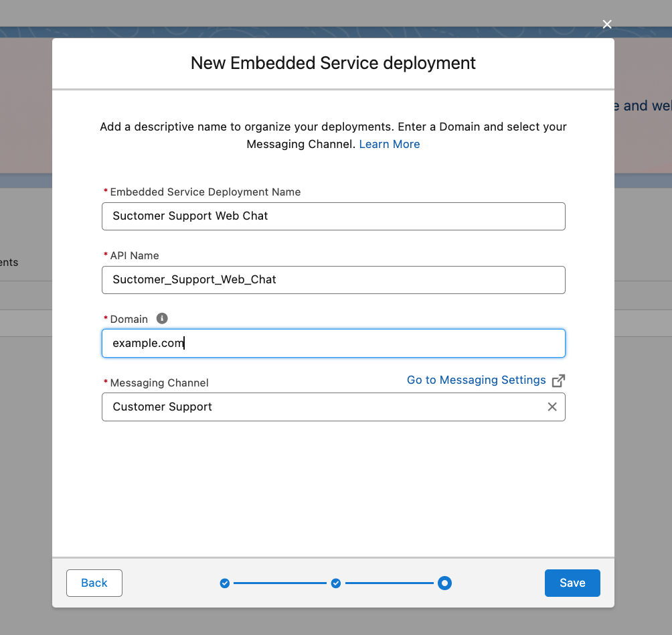Click the progress line between the first two steps
672x635 pixels.
280,583
